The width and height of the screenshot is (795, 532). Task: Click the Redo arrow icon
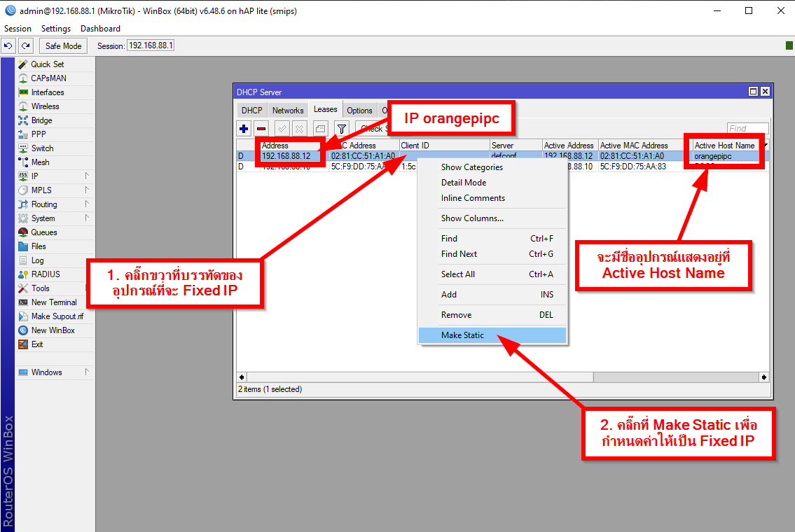(26, 45)
